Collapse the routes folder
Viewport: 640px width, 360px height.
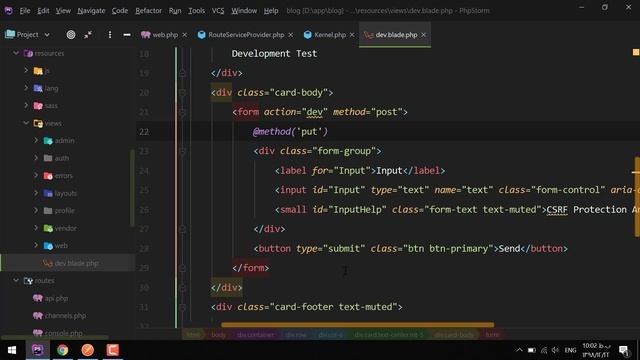click(16, 280)
